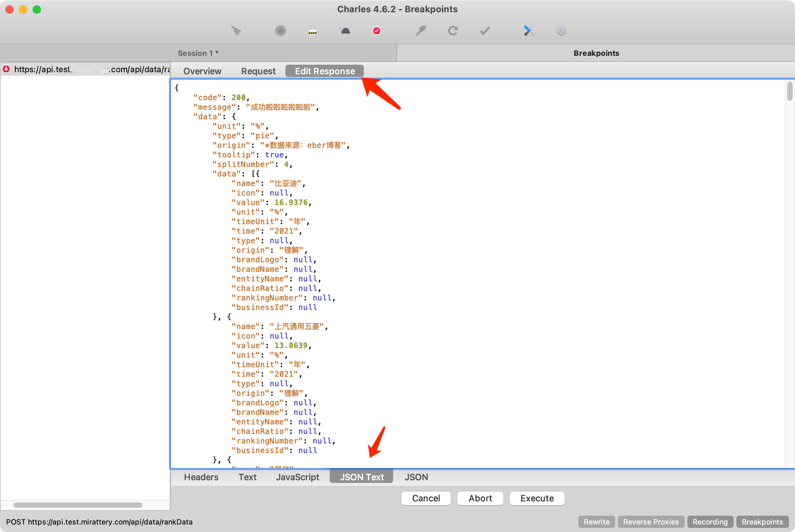This screenshot has width=795, height=532.
Task: Toggle the Recording status button
Action: tap(710, 522)
